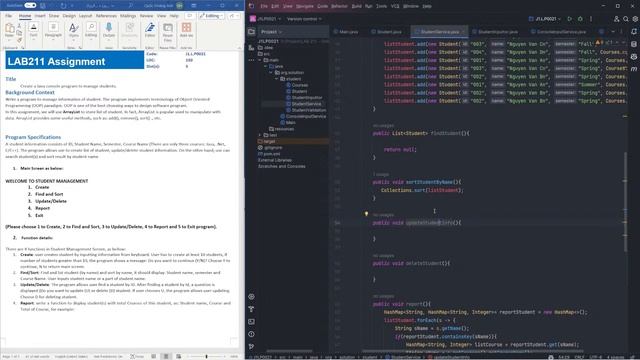Screen dimensions: 640x360
Task: Open the Terminal tool window icon
Action: coord(251,322)
